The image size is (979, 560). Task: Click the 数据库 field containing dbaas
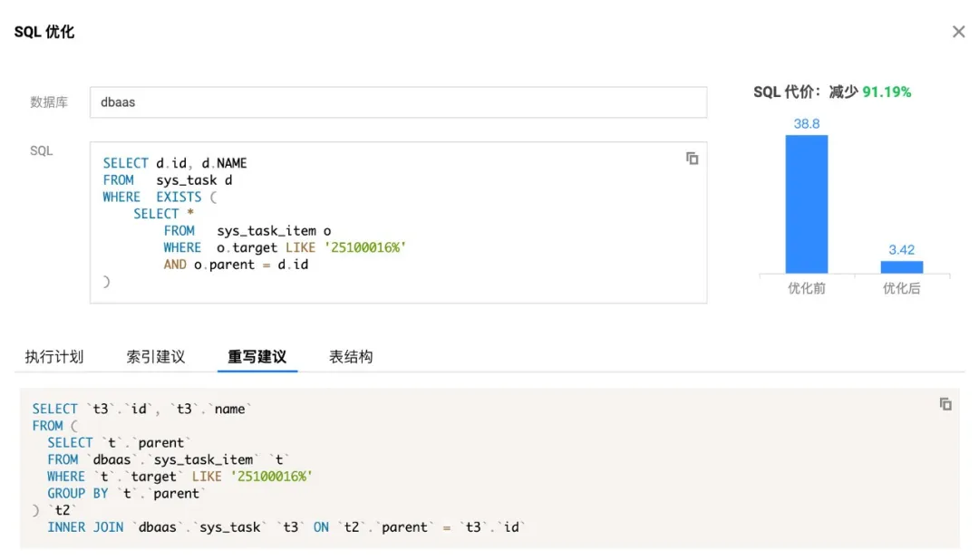(398, 102)
